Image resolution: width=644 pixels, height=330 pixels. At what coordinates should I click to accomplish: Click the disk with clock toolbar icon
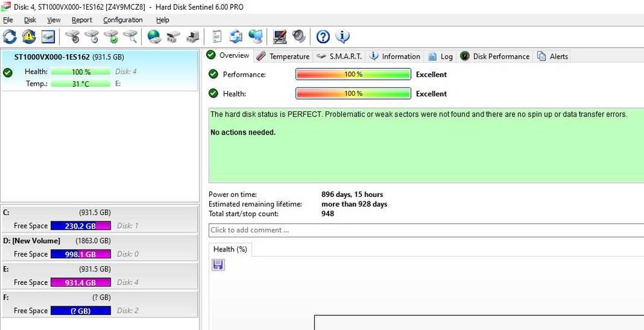click(92, 37)
